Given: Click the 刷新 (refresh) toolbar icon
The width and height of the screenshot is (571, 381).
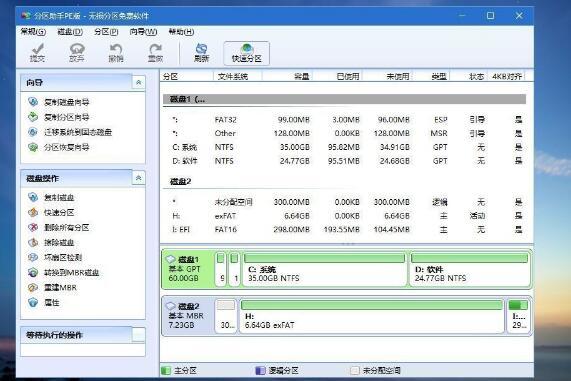Looking at the screenshot, I should click(x=201, y=53).
